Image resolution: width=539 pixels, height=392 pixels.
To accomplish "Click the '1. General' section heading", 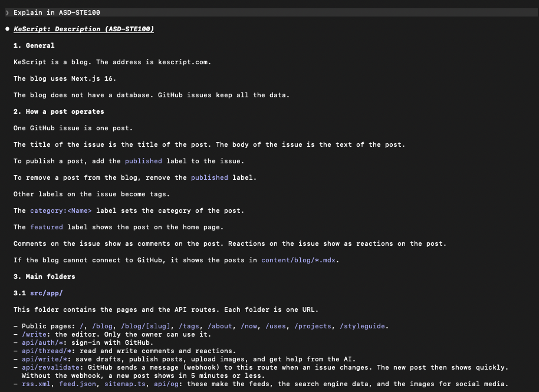I will pos(34,46).
